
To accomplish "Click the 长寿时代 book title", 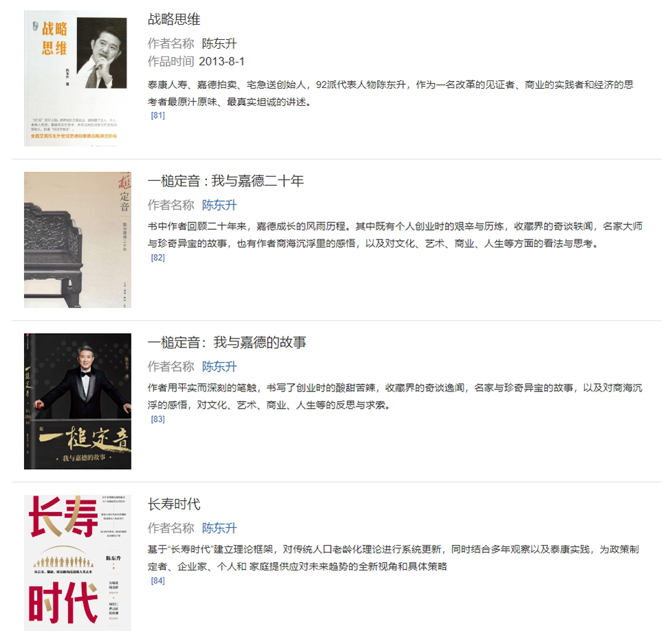I will coord(174,504).
